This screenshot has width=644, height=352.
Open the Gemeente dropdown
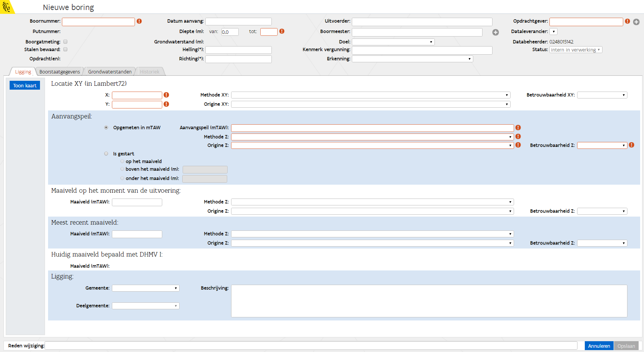[146, 288]
